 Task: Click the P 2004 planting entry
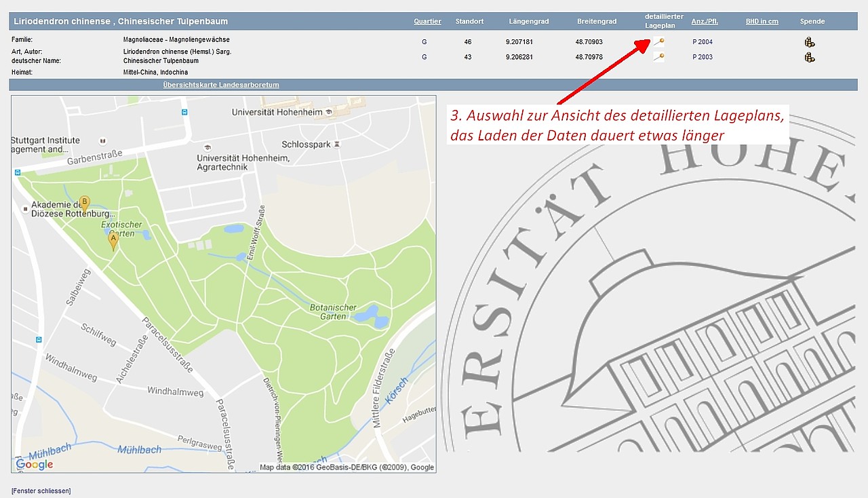pos(703,42)
